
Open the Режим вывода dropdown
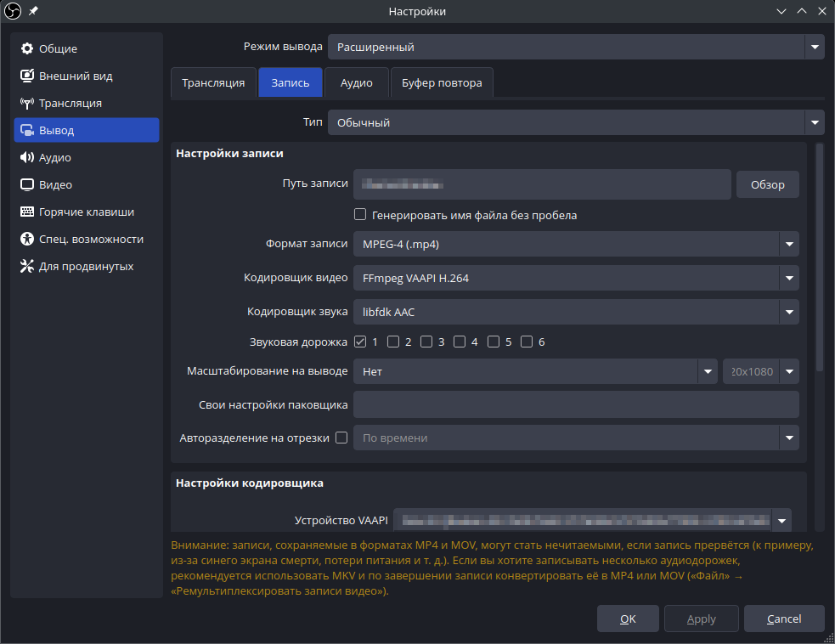[576, 47]
